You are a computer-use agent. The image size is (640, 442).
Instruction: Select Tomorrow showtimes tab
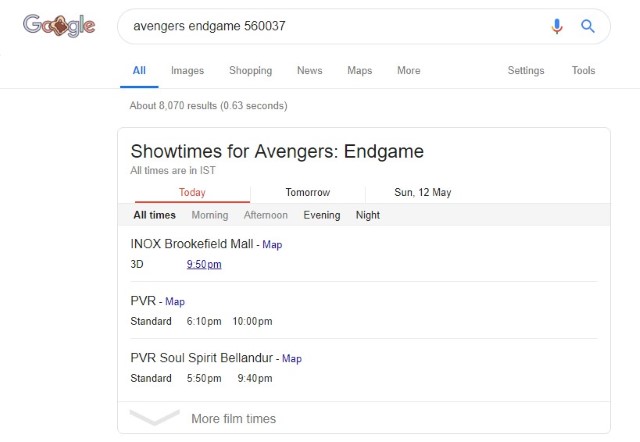tap(308, 192)
